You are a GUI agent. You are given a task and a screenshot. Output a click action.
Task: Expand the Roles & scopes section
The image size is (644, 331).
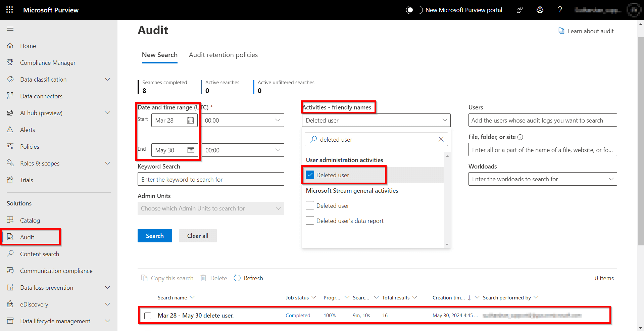107,163
